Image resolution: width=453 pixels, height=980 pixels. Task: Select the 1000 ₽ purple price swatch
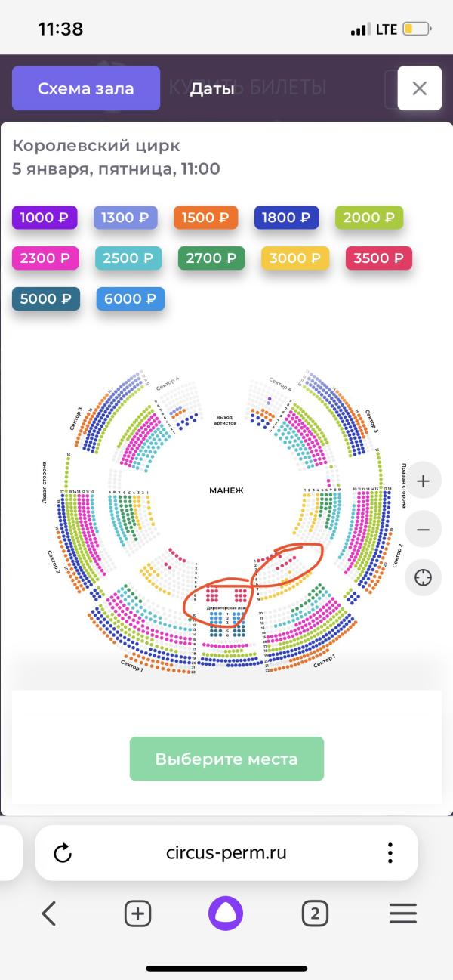45,218
